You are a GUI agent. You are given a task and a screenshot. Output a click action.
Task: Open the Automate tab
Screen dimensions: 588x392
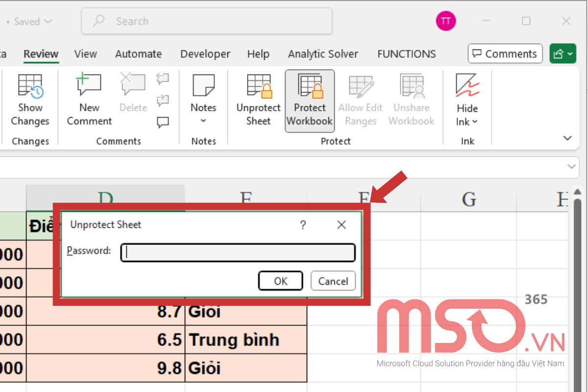click(x=138, y=54)
